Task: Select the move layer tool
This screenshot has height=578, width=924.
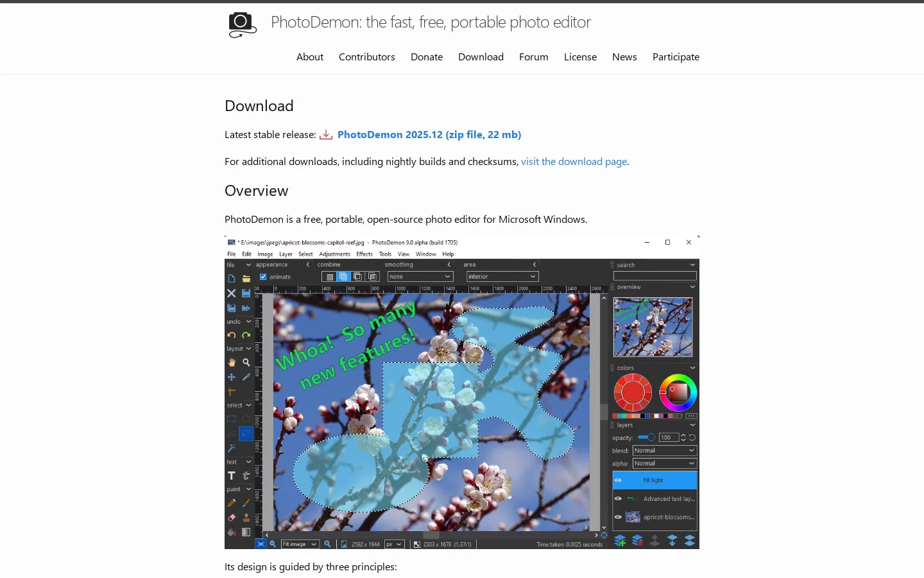Action: coord(232,377)
